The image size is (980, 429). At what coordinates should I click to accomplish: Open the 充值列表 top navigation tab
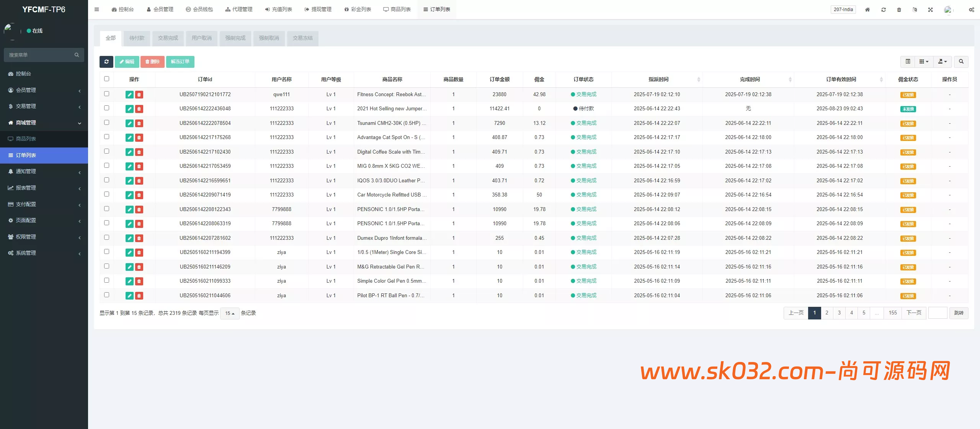[x=278, y=10]
